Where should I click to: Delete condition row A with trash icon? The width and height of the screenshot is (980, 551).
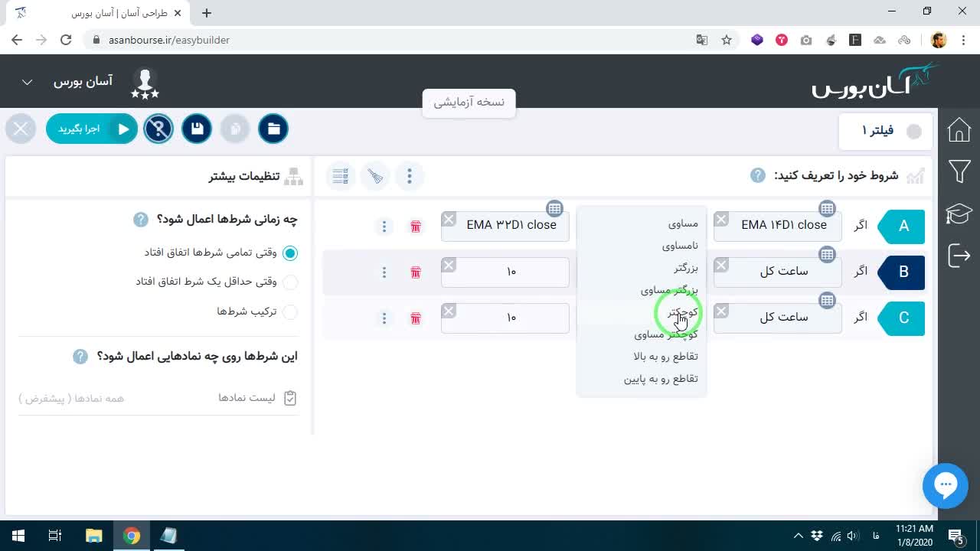tap(416, 227)
